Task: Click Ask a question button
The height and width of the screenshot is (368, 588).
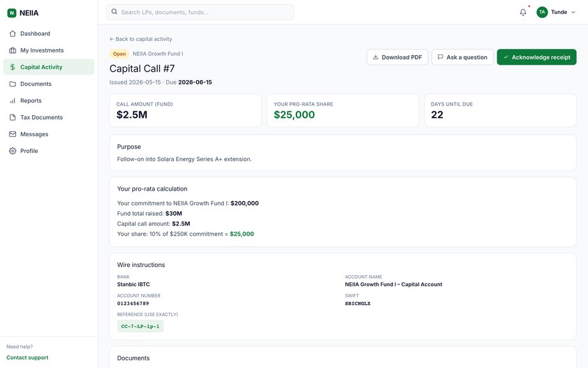Action: [x=462, y=57]
